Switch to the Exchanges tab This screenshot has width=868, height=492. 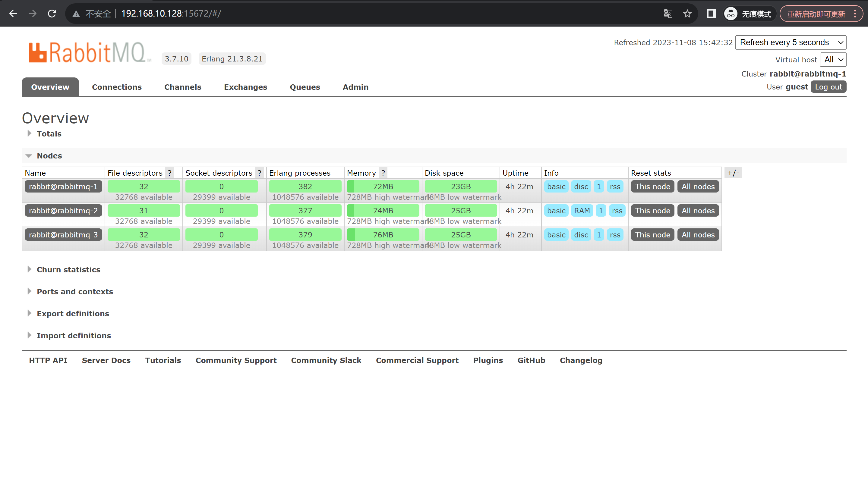[245, 87]
